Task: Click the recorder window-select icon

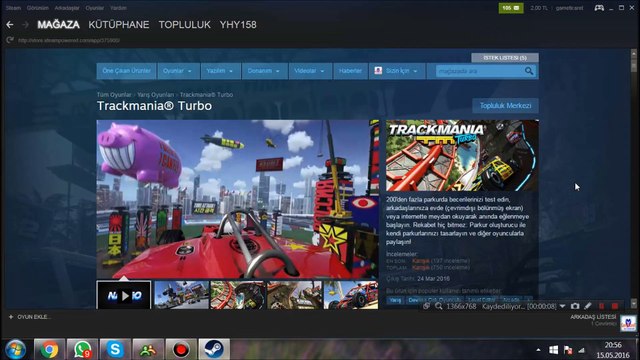Action: pos(426,306)
